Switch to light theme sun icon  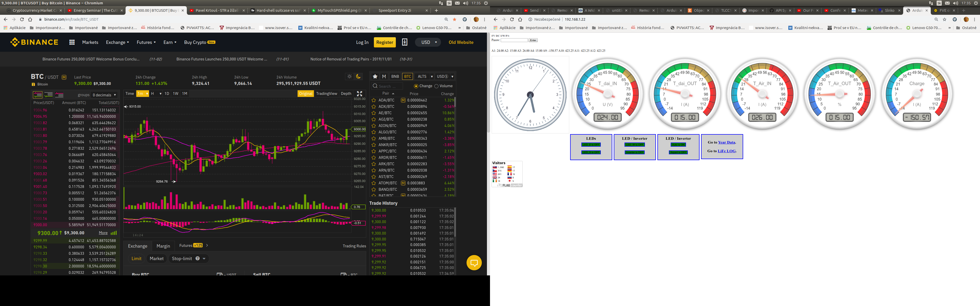pyautogui.click(x=350, y=76)
